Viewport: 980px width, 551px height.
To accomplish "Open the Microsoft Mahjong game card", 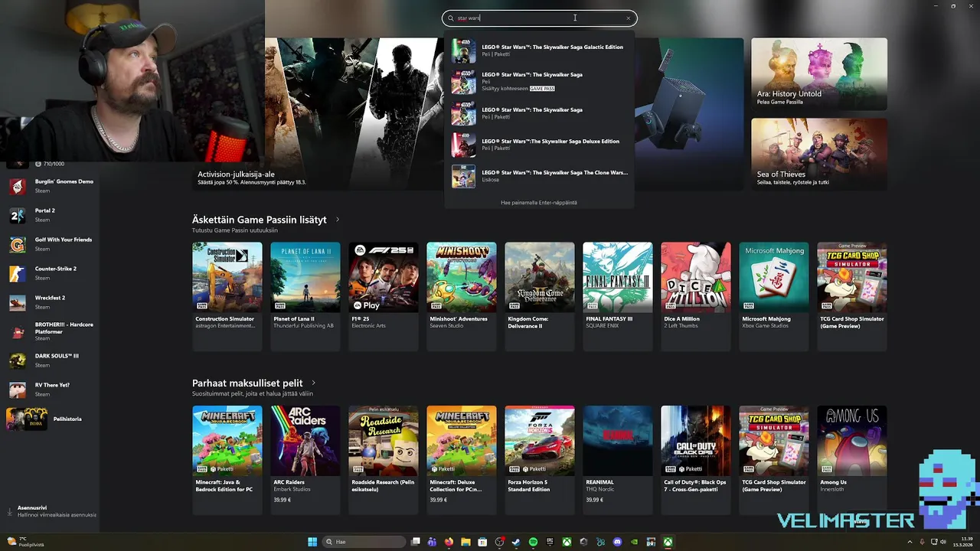I will coord(774,296).
